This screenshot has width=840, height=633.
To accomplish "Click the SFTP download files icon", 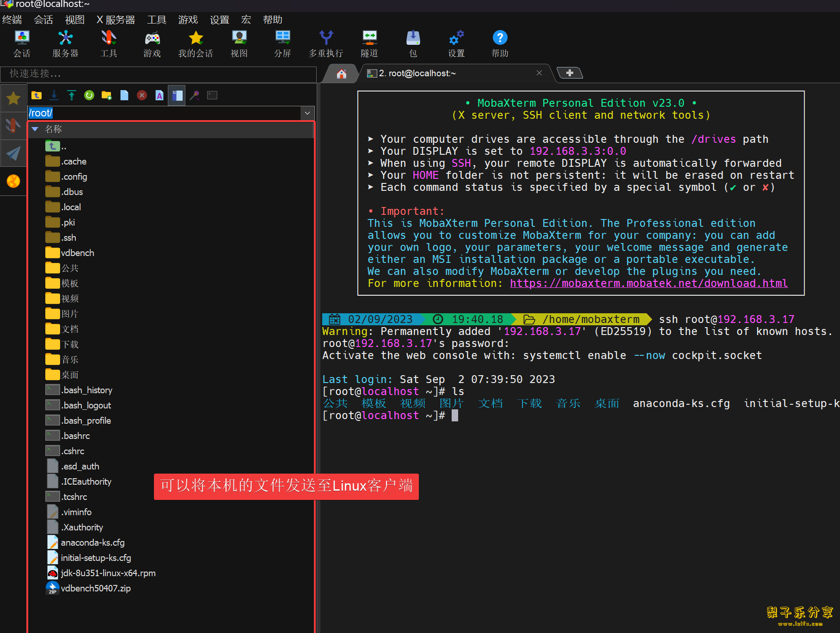I will tap(54, 95).
